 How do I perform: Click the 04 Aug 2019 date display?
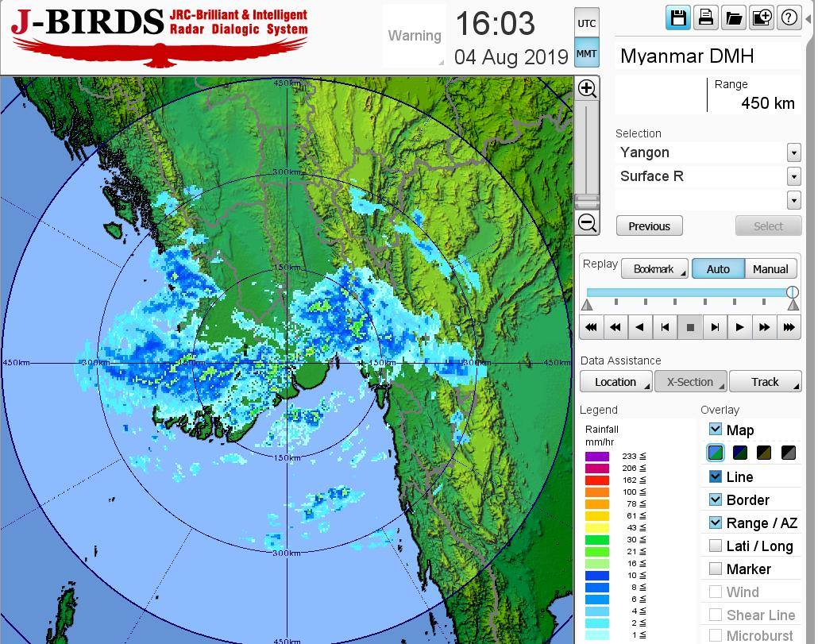coord(511,57)
